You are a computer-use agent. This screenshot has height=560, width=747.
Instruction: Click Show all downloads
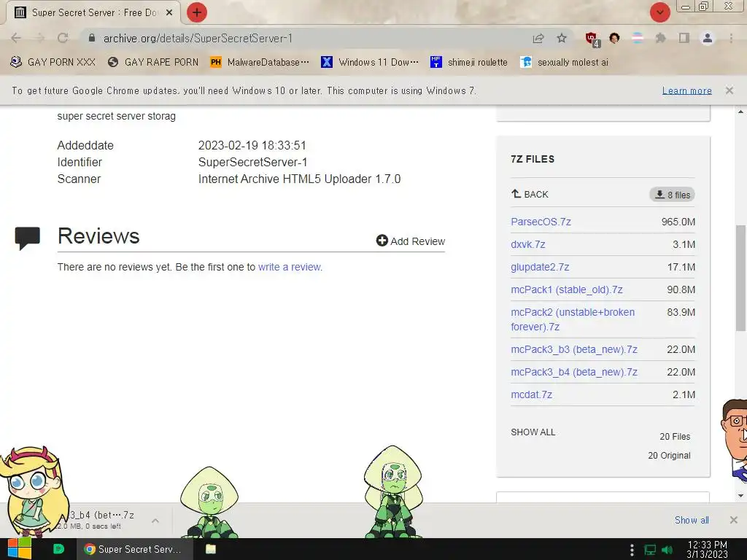pyautogui.click(x=692, y=521)
